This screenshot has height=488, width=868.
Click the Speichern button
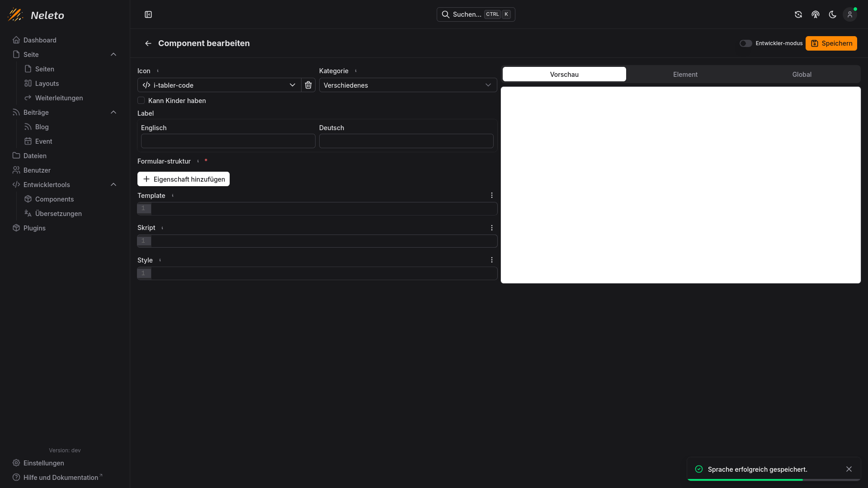(831, 43)
